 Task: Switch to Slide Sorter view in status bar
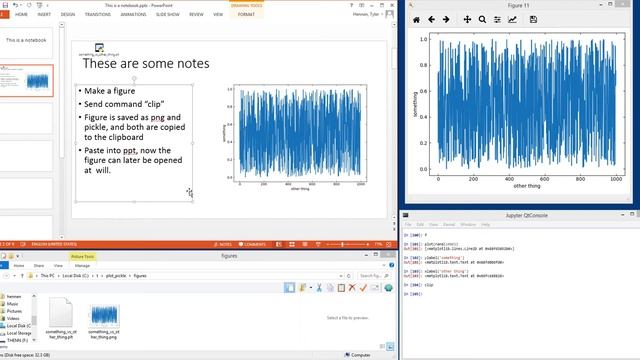pyautogui.click(x=292, y=244)
